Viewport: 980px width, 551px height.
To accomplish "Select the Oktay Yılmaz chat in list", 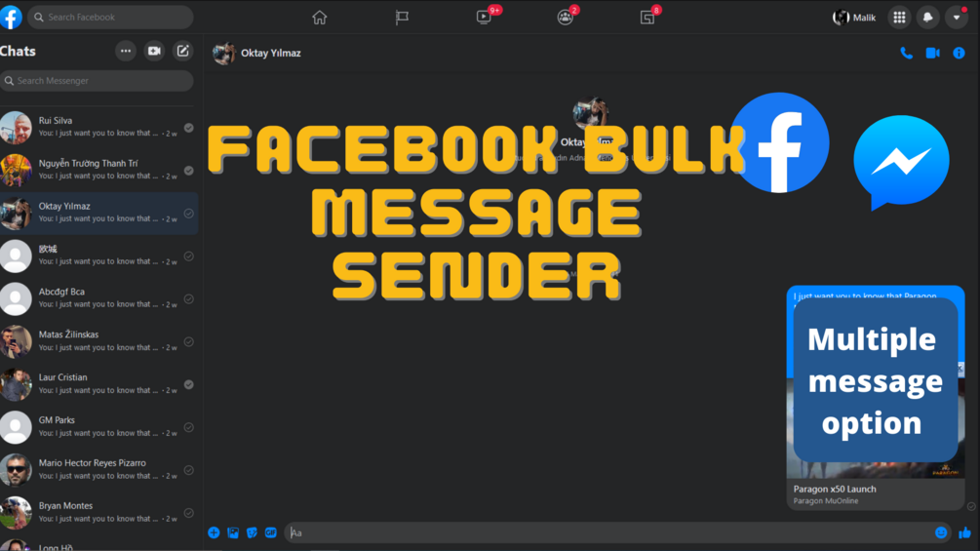I will point(98,213).
